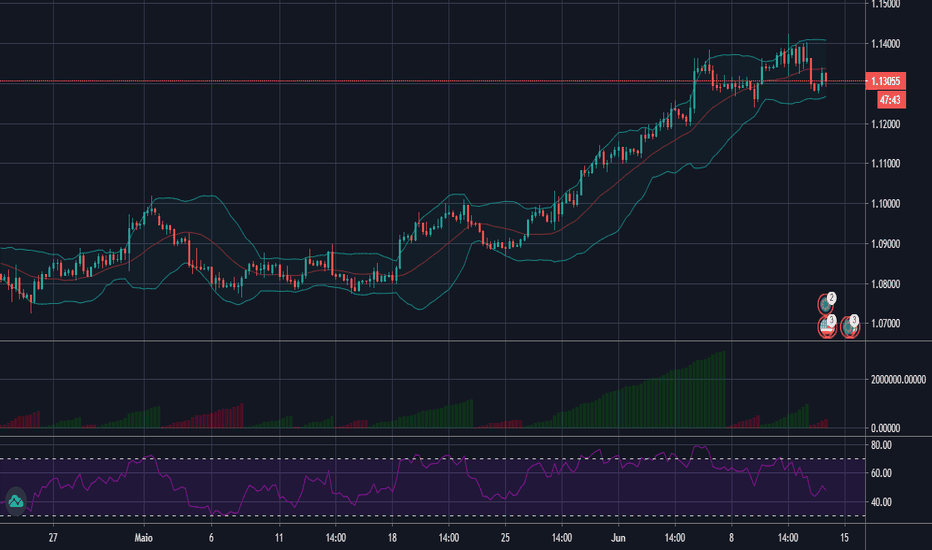Click the 60.00 RSI axis label
Viewport: 932px width, 550px height.
click(881, 473)
